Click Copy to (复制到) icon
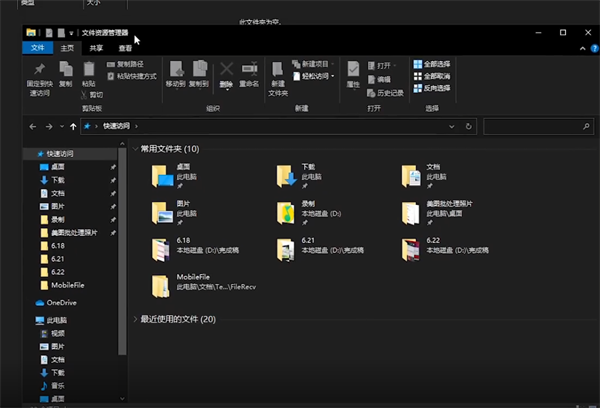 [199, 70]
